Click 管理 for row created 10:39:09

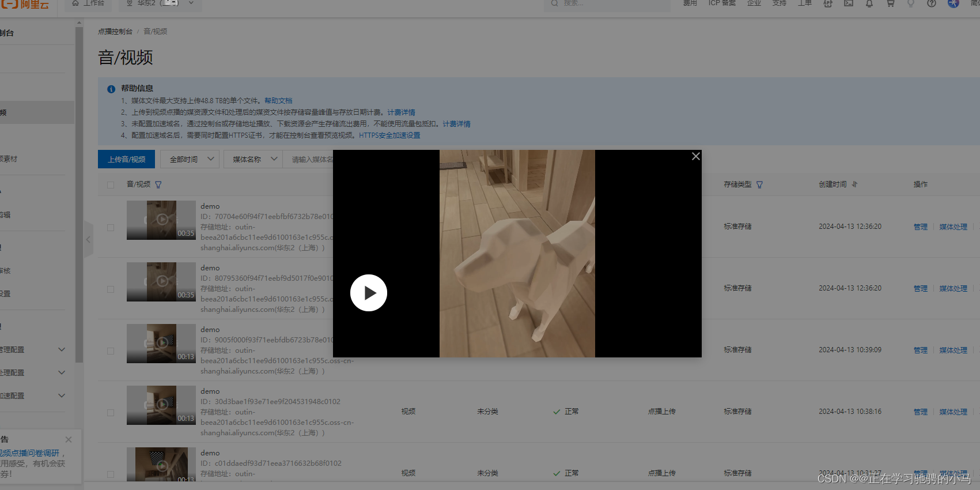pyautogui.click(x=921, y=350)
